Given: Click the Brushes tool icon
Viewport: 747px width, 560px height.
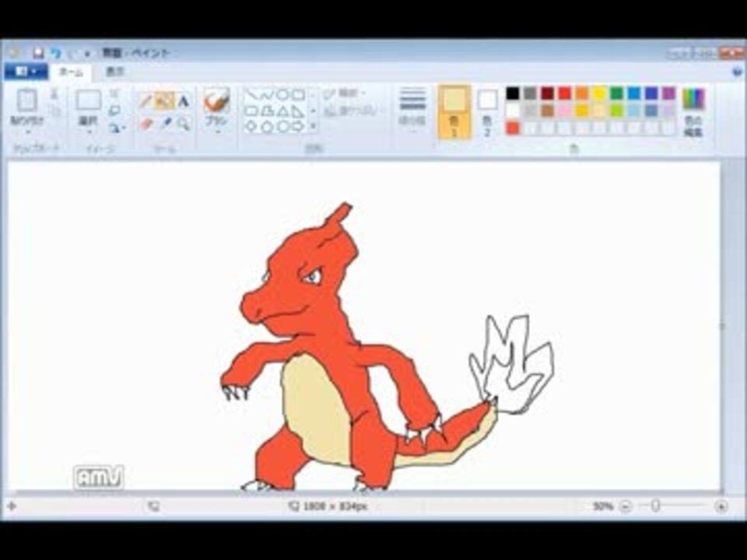Looking at the screenshot, I should click(217, 101).
